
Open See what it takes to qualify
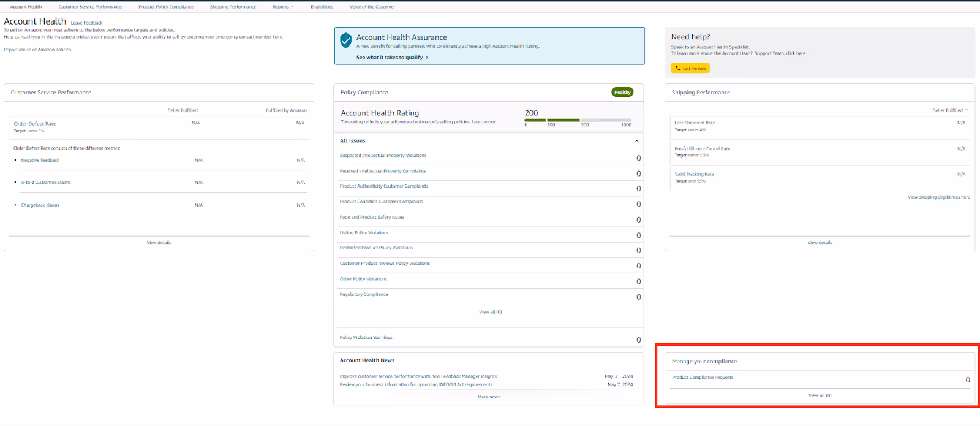coord(392,58)
